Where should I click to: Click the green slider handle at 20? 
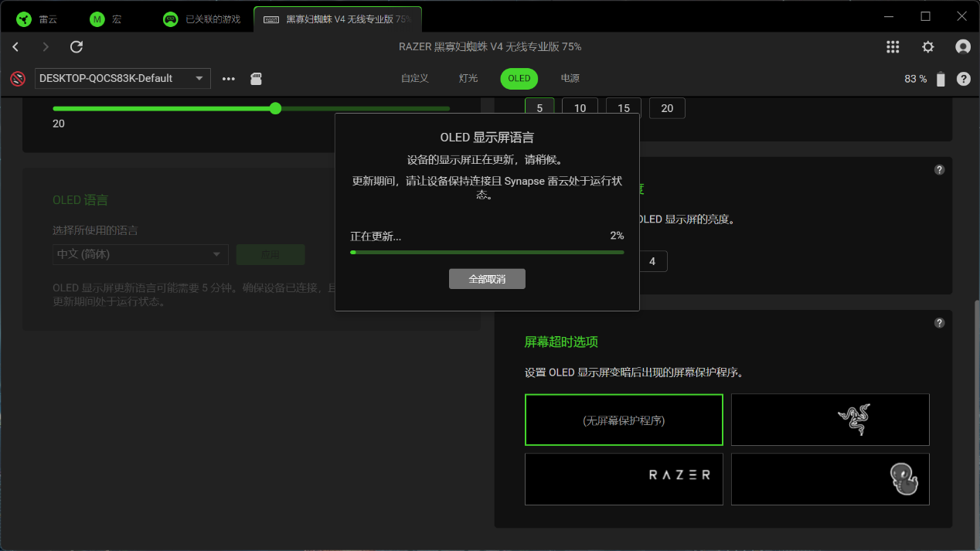pyautogui.click(x=275, y=108)
